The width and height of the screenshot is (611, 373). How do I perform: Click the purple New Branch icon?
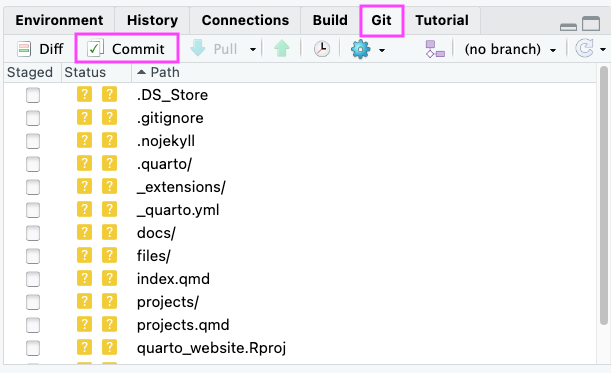coord(435,49)
